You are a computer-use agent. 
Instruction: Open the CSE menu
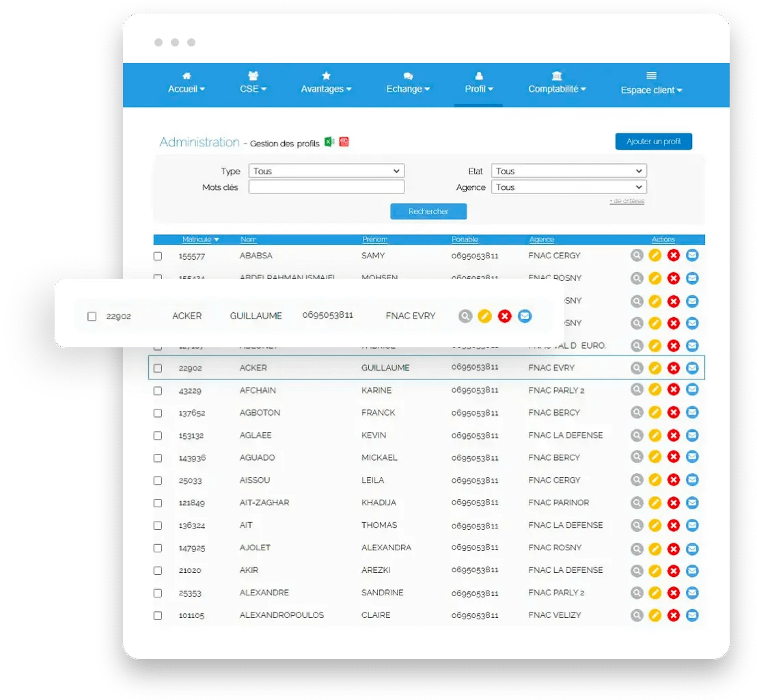tap(253, 83)
